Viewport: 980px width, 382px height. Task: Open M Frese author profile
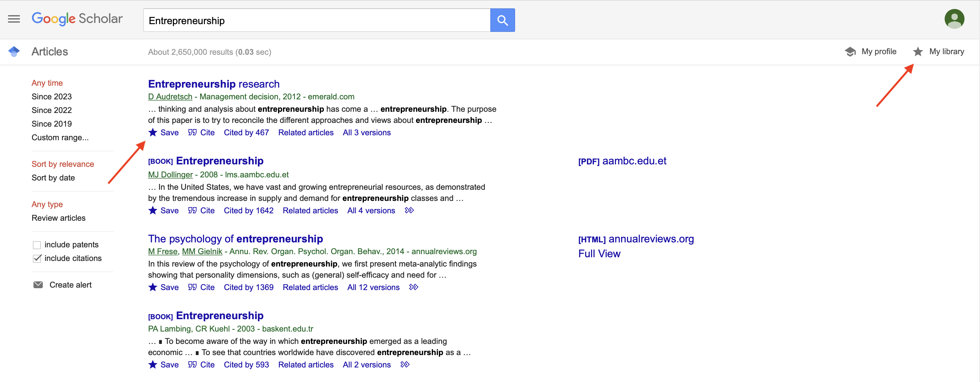(163, 251)
